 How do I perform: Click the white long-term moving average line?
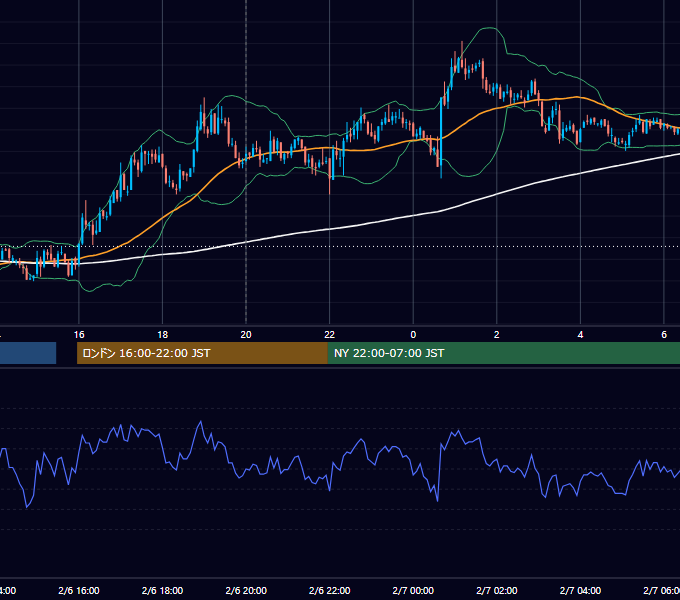coord(330,229)
